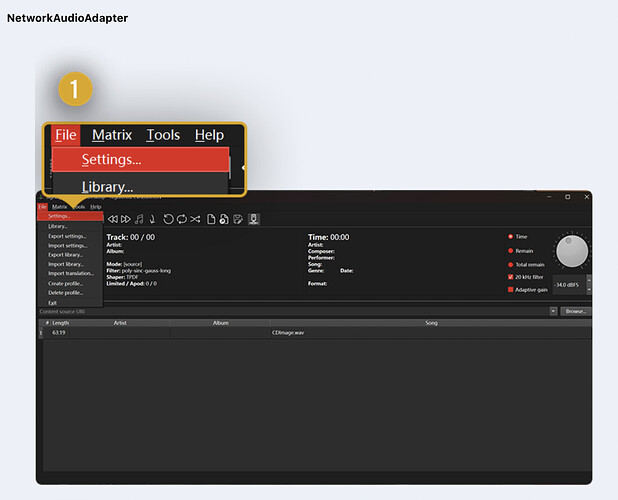The image size is (618, 500).
Task: Click the rewind double-arrow toolbar icon
Action: pos(113,219)
